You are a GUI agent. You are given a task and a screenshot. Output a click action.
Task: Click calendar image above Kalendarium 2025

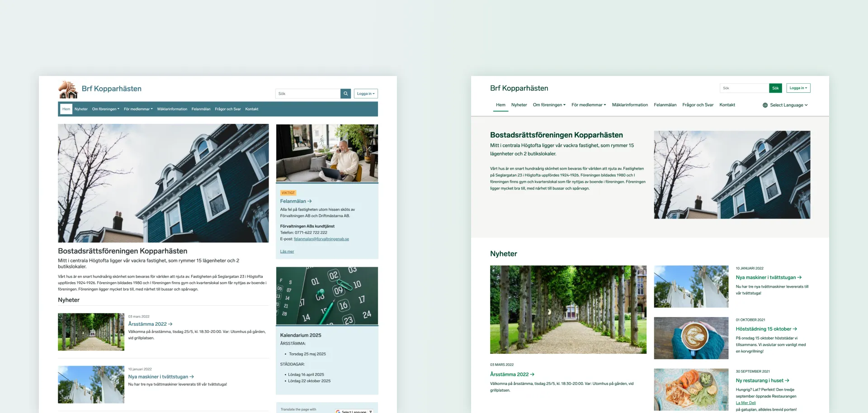pyautogui.click(x=327, y=296)
